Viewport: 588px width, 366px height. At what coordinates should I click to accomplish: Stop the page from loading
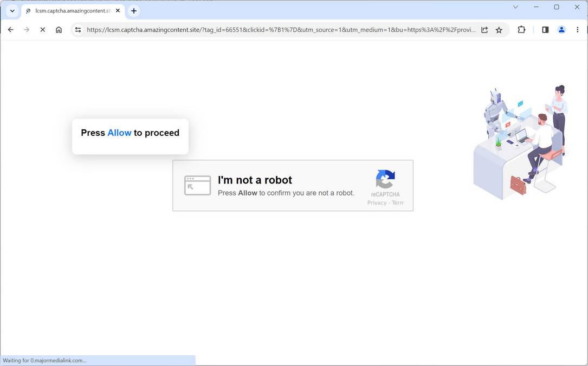tap(42, 30)
